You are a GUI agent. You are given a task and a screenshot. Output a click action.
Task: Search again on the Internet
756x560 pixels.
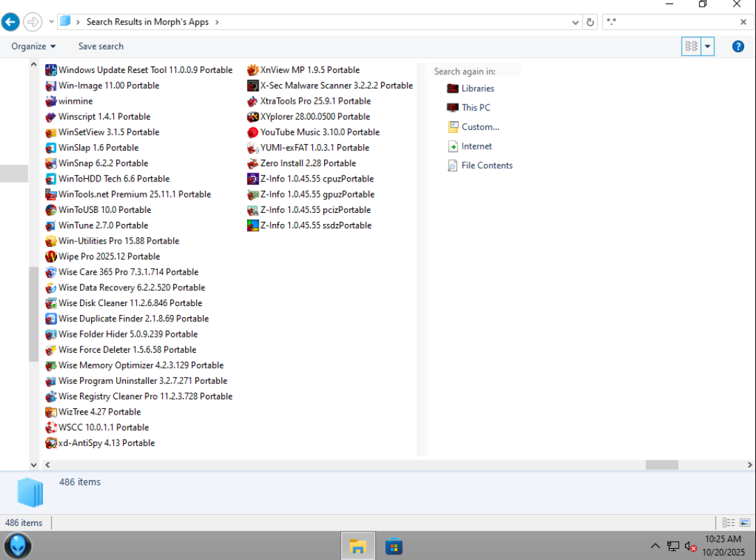[x=469, y=146]
